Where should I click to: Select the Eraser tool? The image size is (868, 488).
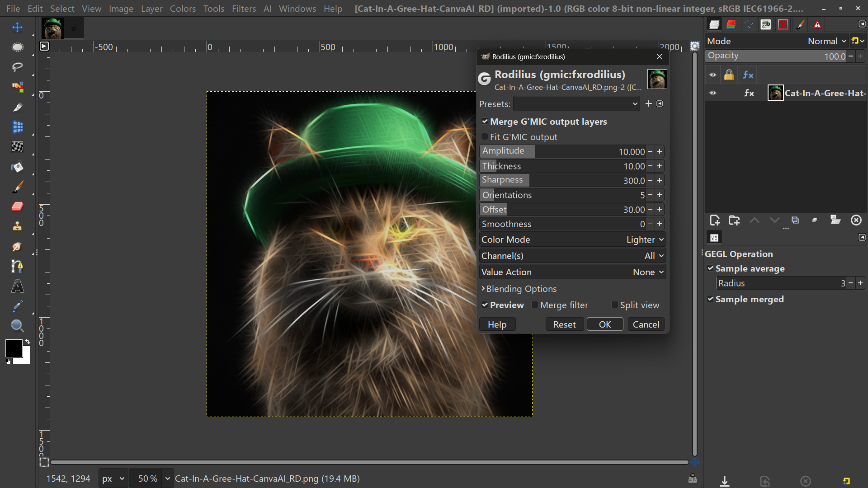(x=17, y=206)
